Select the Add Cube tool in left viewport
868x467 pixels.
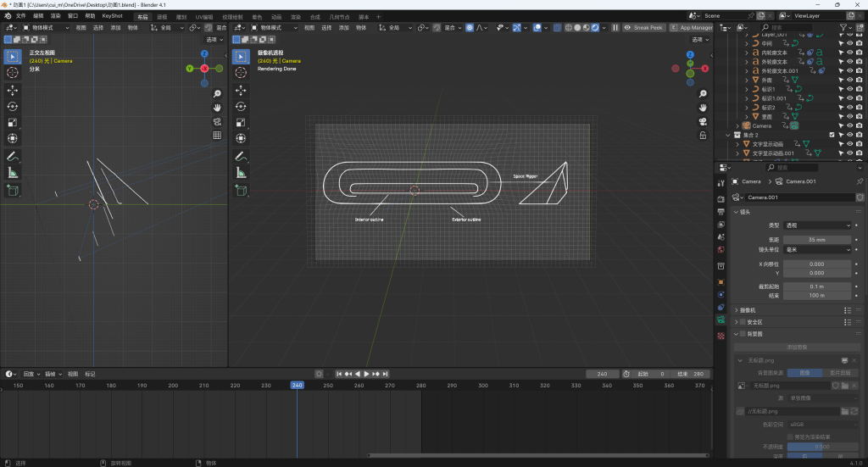[13, 191]
